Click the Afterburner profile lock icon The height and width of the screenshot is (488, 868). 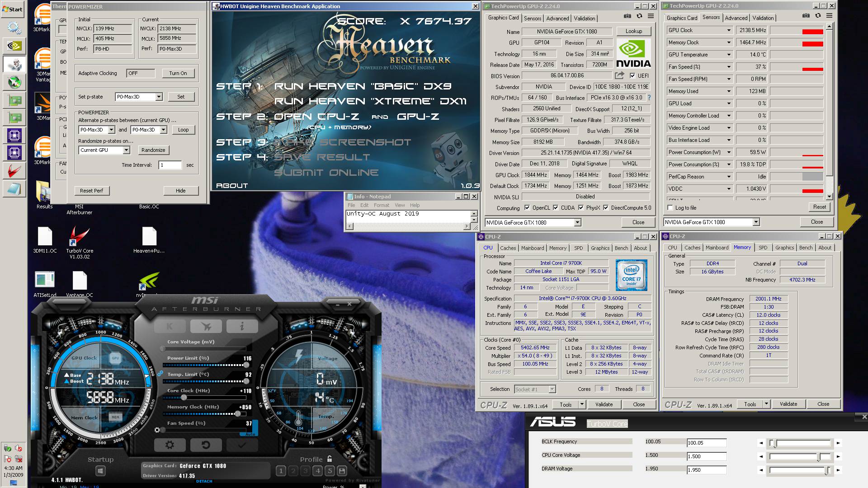tap(330, 459)
